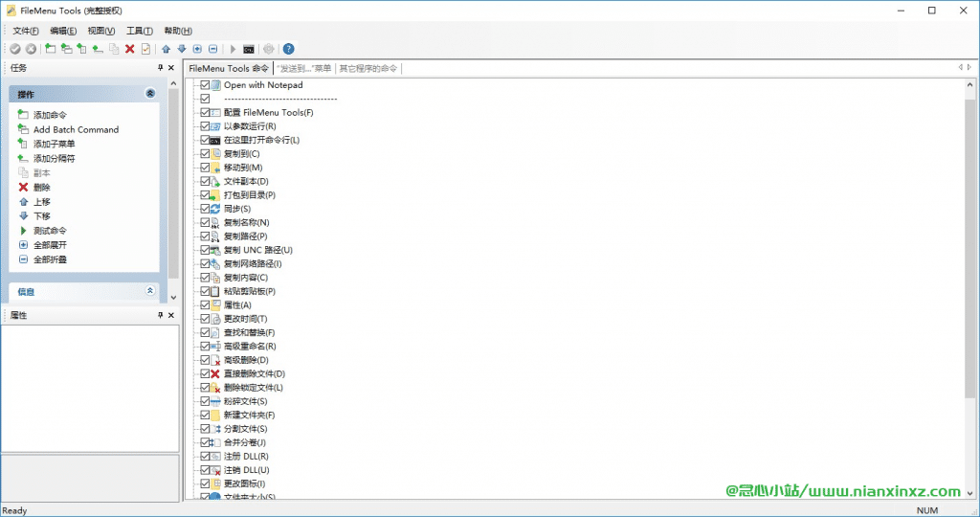Open the 帮助(H) menu
This screenshot has width=980, height=517.
[x=178, y=31]
